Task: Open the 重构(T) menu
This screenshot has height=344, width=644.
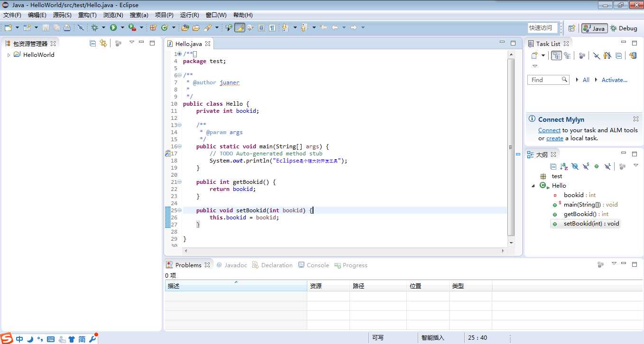Action: coord(87,15)
